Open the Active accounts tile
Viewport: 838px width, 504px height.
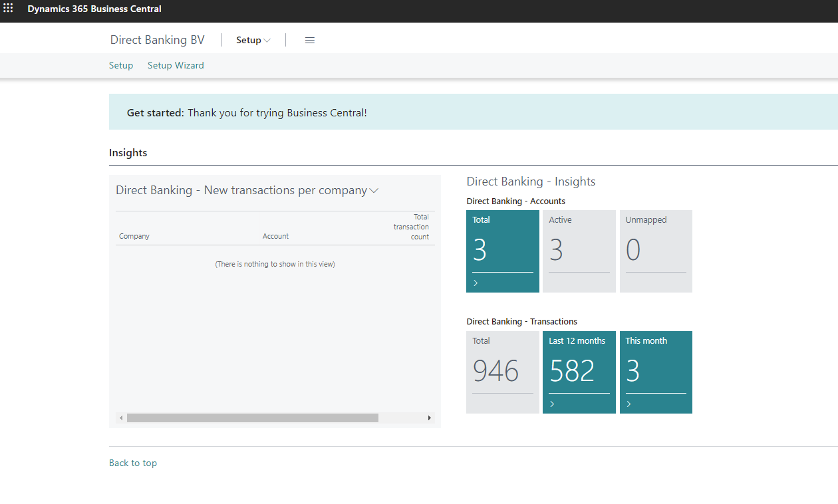(579, 251)
